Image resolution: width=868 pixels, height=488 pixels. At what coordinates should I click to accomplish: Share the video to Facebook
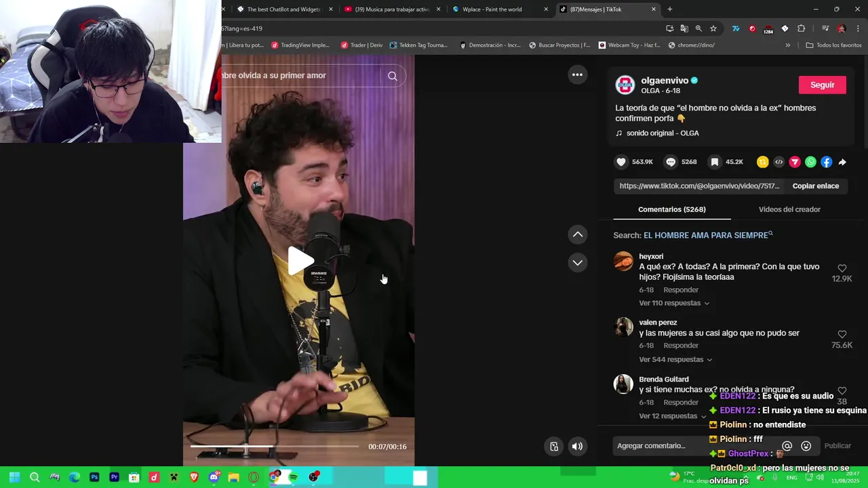[x=826, y=162]
